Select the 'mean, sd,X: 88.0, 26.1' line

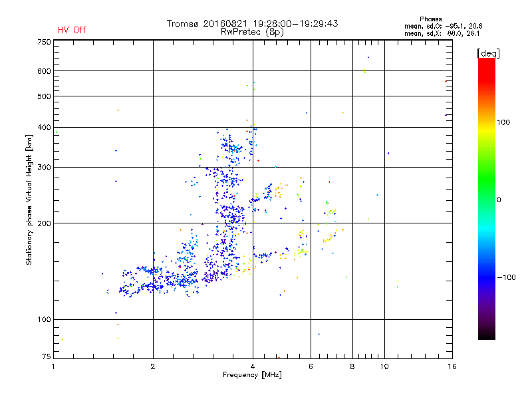[442, 33]
